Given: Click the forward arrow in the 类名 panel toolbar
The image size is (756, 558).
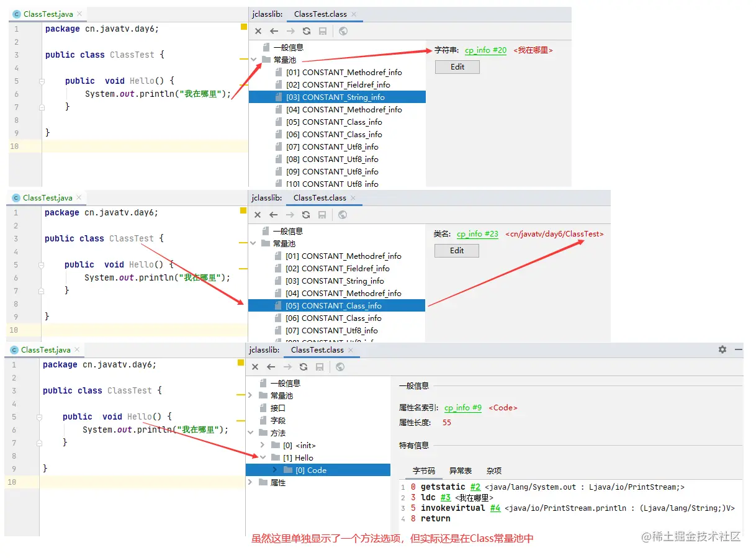Looking at the screenshot, I should click(x=290, y=215).
